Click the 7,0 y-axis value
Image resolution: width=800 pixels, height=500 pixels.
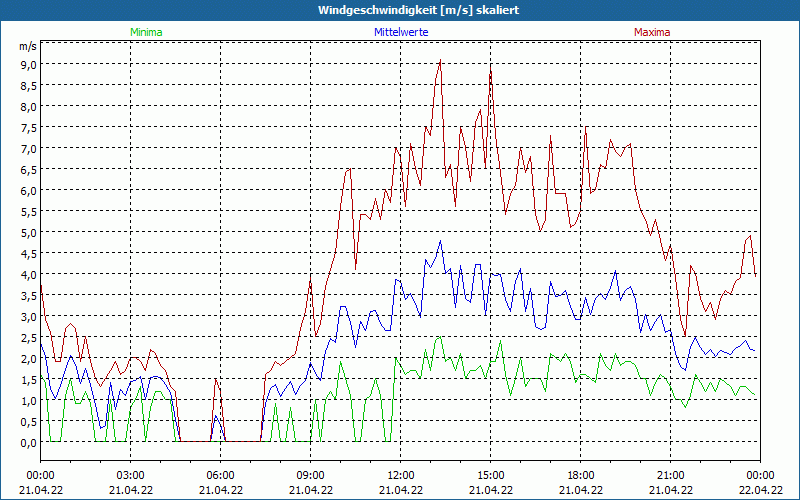pyautogui.click(x=28, y=148)
